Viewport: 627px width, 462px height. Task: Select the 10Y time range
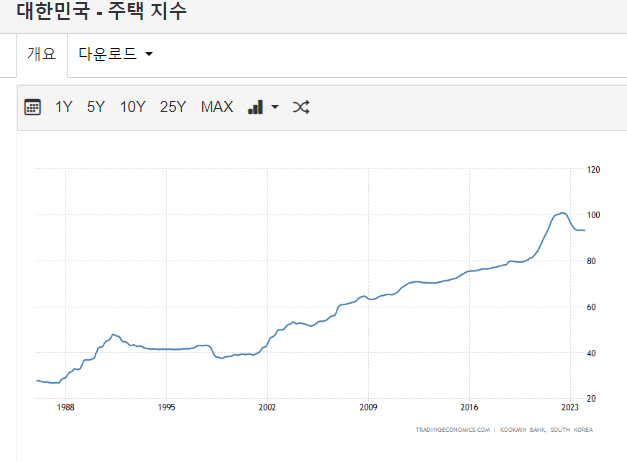pos(133,107)
